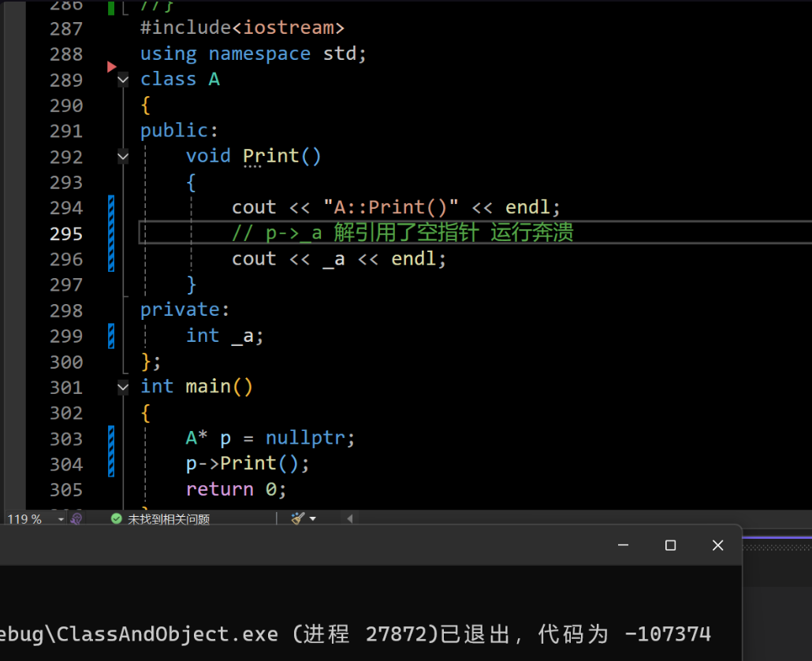Fold the int main() function block
Viewport: 812px width, 661px height.
point(123,387)
